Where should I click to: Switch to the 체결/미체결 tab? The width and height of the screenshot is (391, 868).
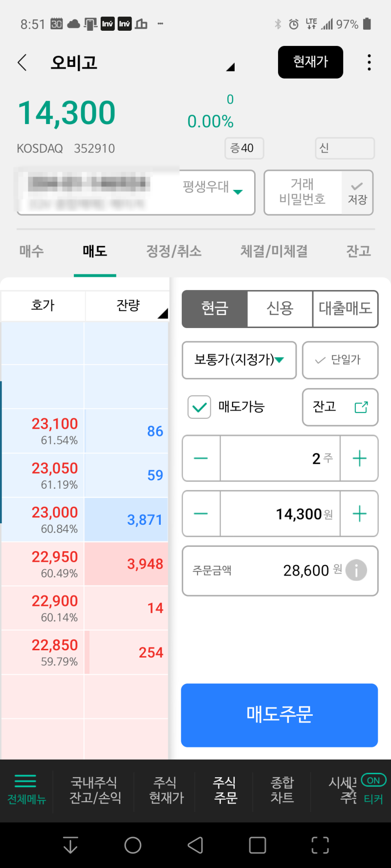[274, 251]
